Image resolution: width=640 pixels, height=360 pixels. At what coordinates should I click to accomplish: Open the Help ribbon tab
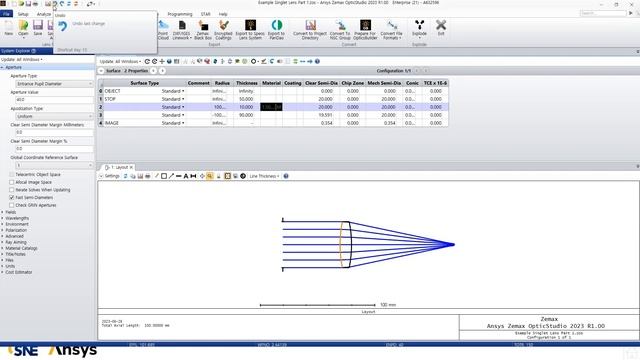(223, 14)
